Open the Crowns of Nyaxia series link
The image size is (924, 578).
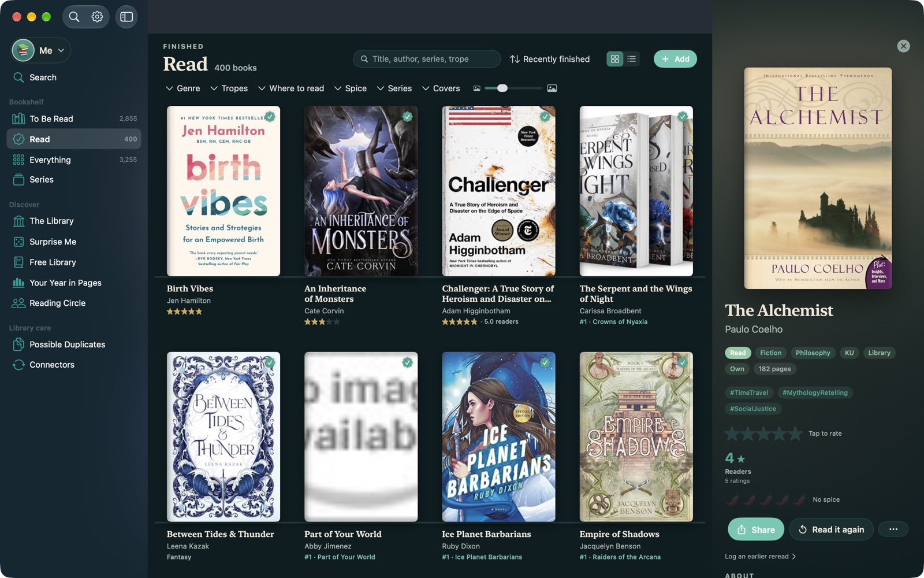(x=613, y=322)
